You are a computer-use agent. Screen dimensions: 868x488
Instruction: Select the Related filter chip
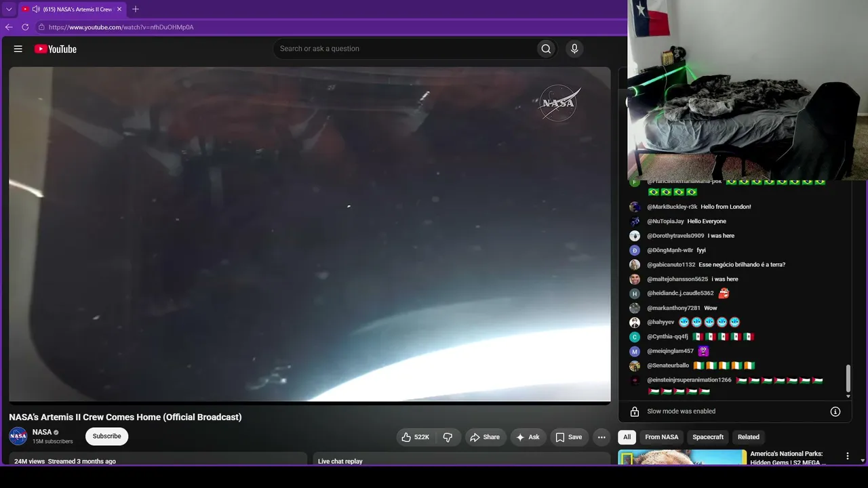pyautogui.click(x=749, y=437)
